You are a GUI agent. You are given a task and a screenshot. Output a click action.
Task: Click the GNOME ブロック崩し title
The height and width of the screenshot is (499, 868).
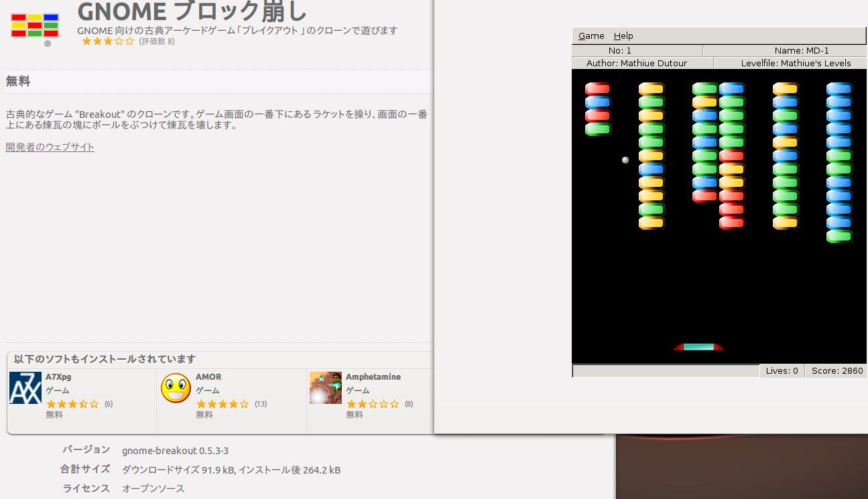click(x=192, y=11)
